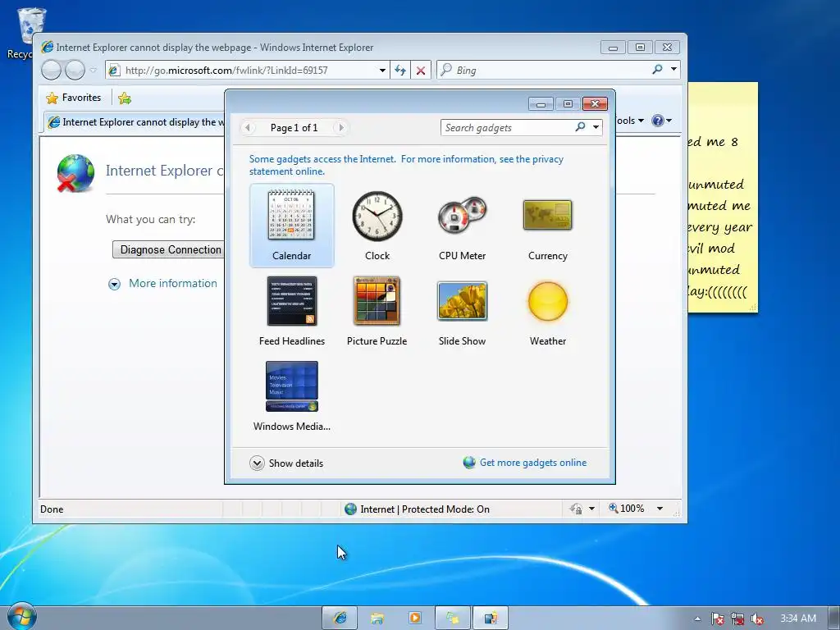The width and height of the screenshot is (840, 630).
Task: Click the Gadget Gallery taskbar button
Action: (x=491, y=619)
